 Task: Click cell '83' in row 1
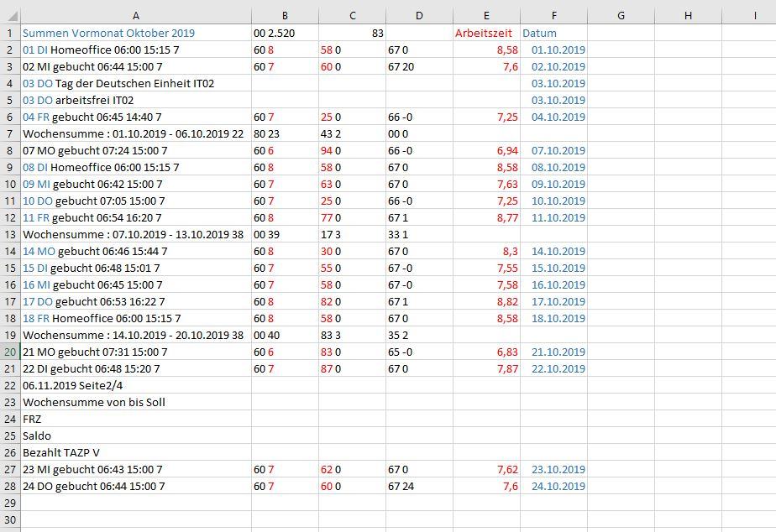tap(353, 33)
